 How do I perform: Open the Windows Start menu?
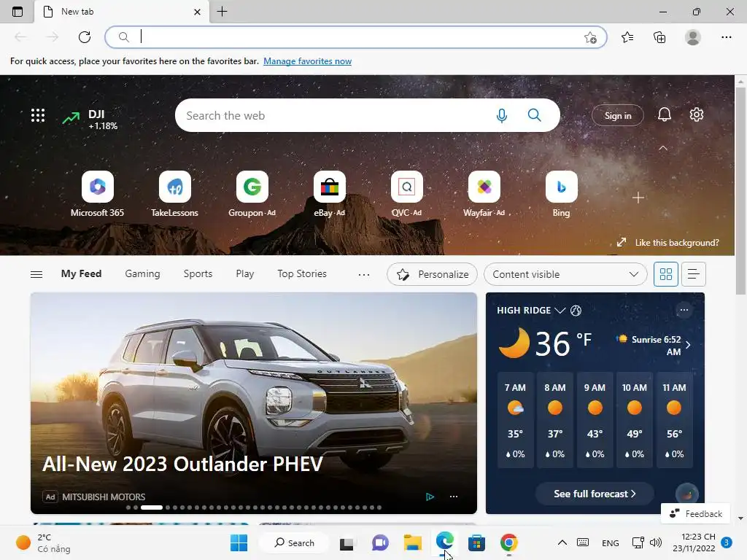(x=239, y=542)
